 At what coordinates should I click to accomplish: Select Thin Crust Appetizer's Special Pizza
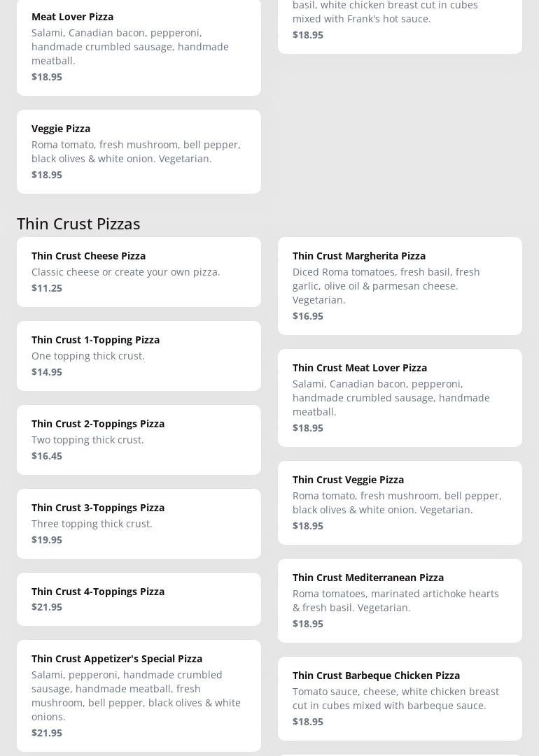coord(139,695)
